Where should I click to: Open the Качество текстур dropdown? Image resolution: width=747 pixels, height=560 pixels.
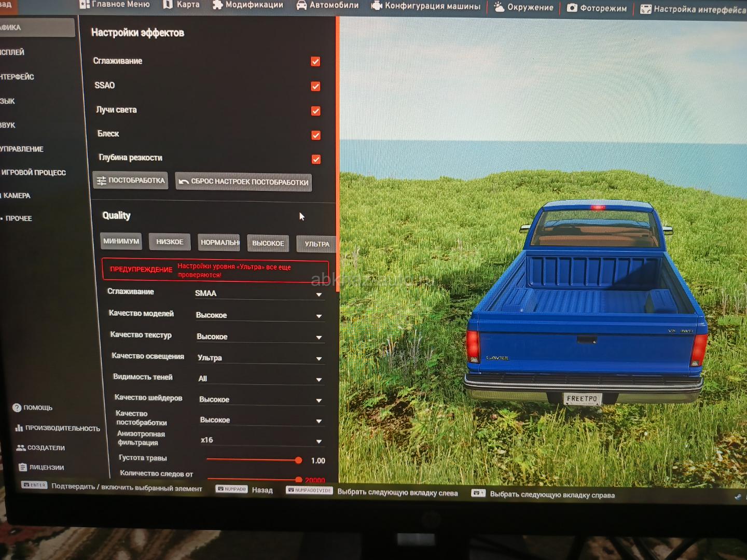[x=260, y=337]
